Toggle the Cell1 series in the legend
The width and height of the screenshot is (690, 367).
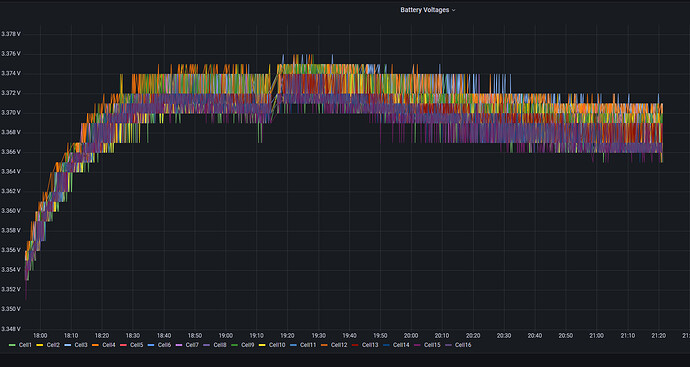(25, 345)
